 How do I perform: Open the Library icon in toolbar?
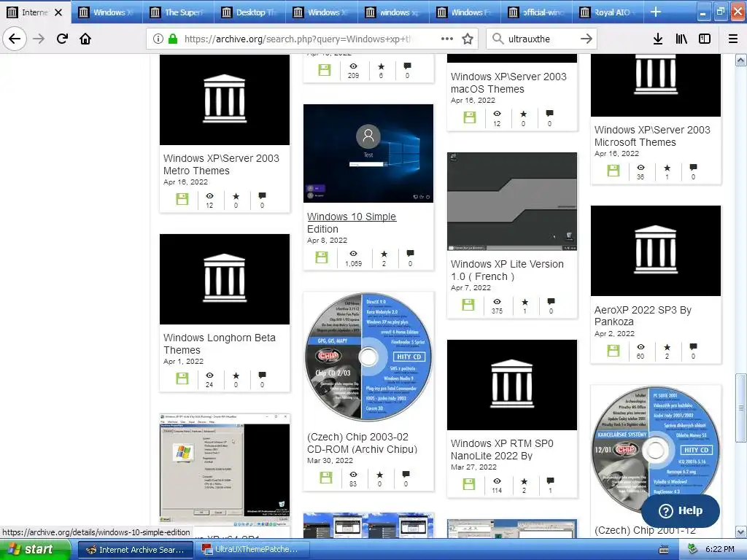coord(681,39)
